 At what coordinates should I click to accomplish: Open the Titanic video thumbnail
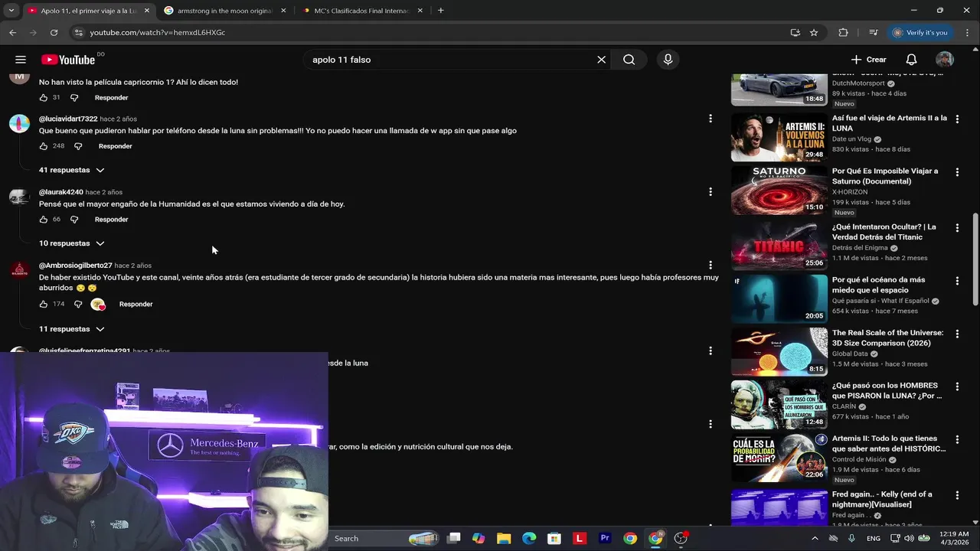[779, 246]
